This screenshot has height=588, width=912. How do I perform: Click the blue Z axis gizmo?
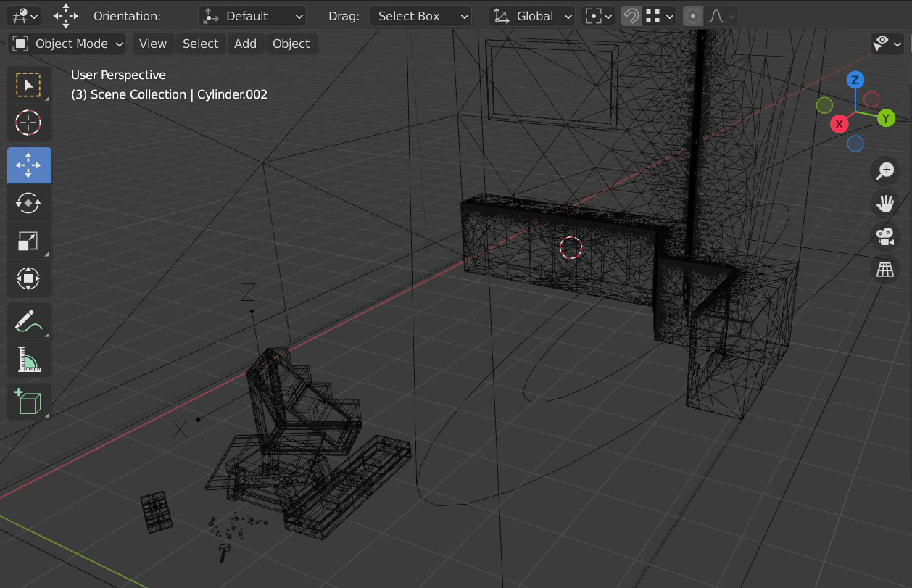(855, 80)
